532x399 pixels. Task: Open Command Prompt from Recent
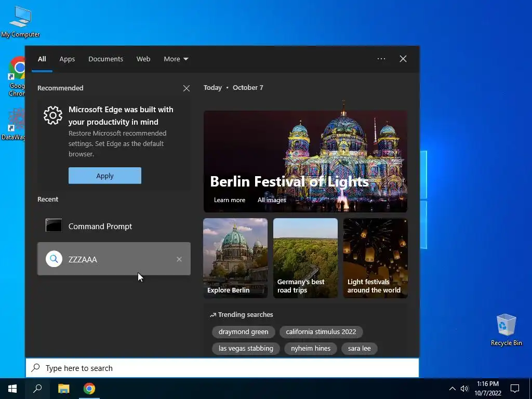click(x=114, y=227)
